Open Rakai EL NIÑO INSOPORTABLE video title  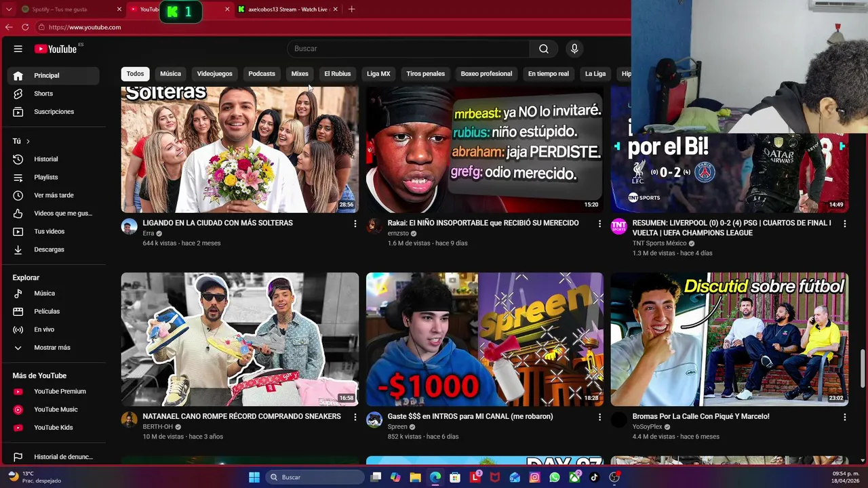coord(483,223)
